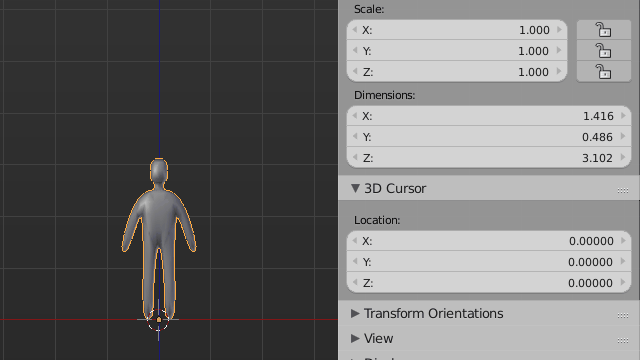The width and height of the screenshot is (640, 360).
Task: Click 3D Cursor Location Z field
Action: click(489, 282)
